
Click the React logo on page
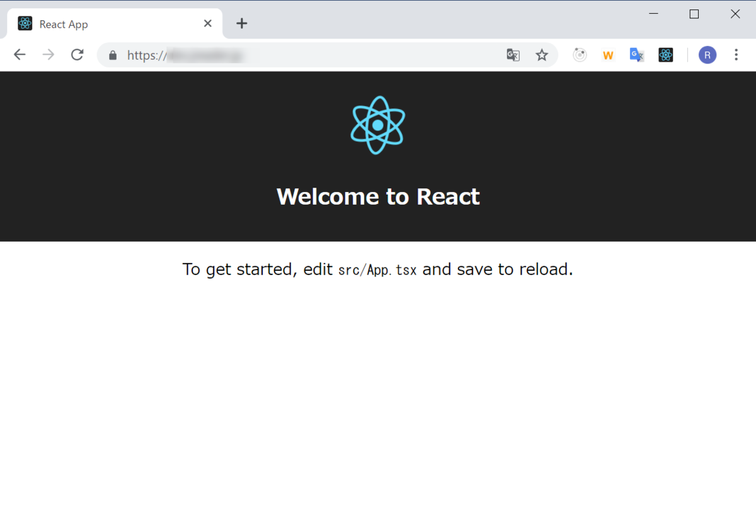point(378,125)
